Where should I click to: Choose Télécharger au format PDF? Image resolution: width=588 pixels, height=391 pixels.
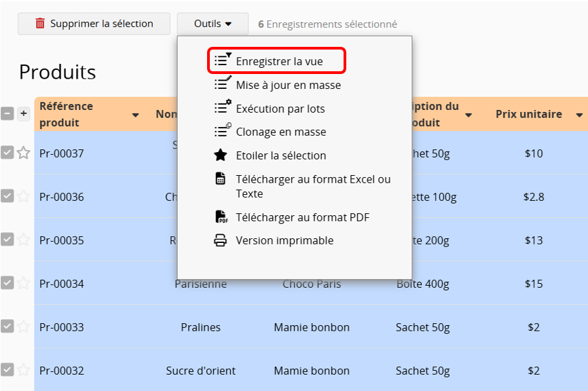(x=302, y=217)
